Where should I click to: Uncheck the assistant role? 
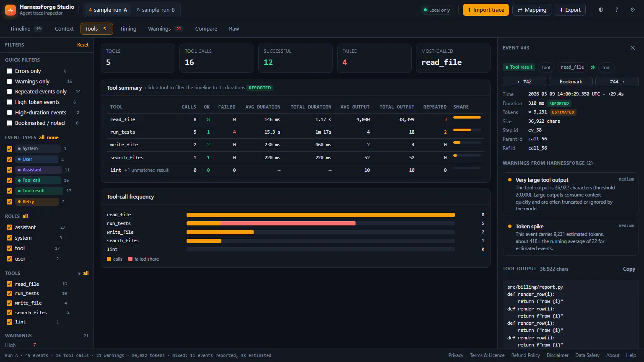pos(9,228)
